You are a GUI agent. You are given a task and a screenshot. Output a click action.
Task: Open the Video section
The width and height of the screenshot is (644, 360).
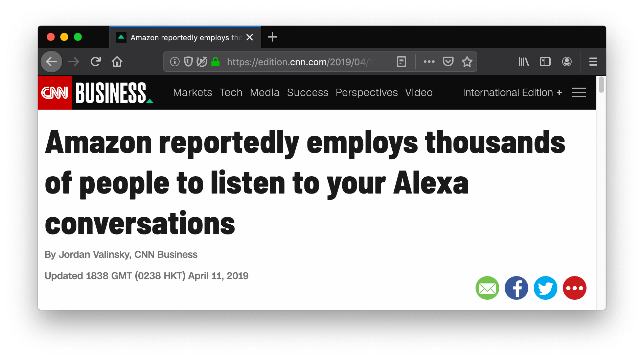419,92
